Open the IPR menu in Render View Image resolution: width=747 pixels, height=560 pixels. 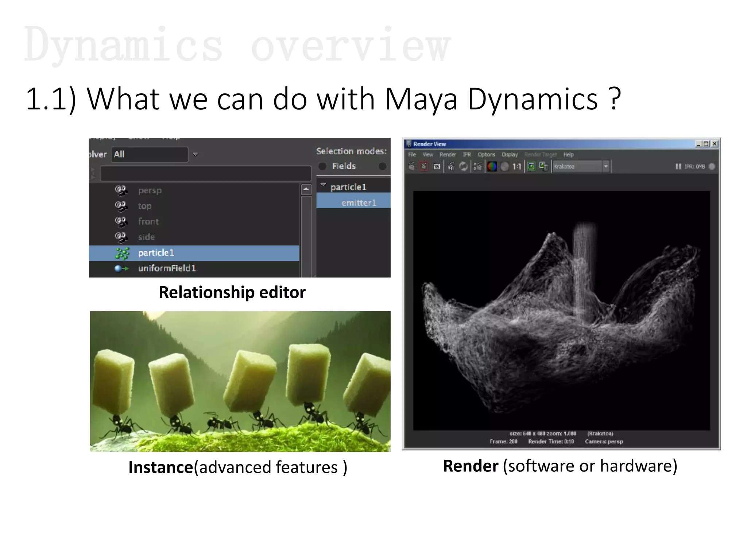point(467,155)
